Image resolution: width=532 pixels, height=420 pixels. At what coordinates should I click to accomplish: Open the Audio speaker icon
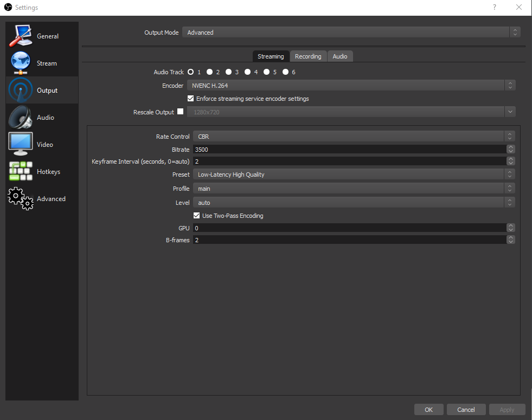pyautogui.click(x=21, y=117)
